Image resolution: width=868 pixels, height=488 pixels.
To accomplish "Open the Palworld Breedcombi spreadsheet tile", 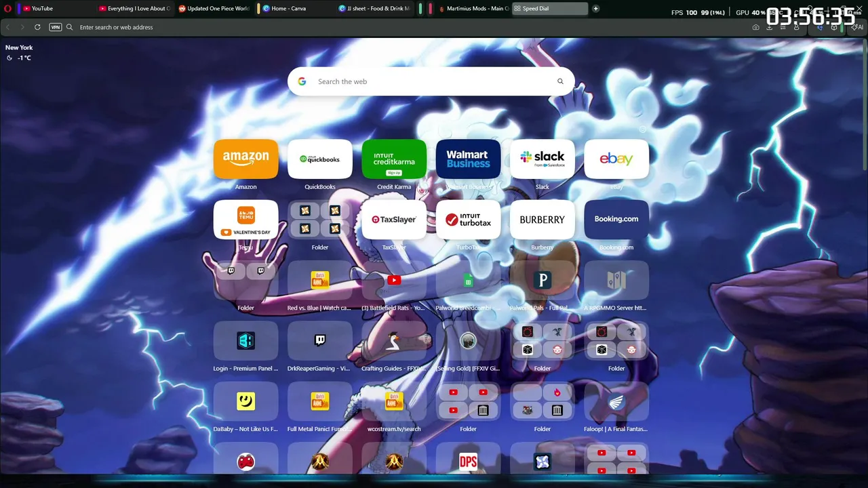I will (468, 280).
